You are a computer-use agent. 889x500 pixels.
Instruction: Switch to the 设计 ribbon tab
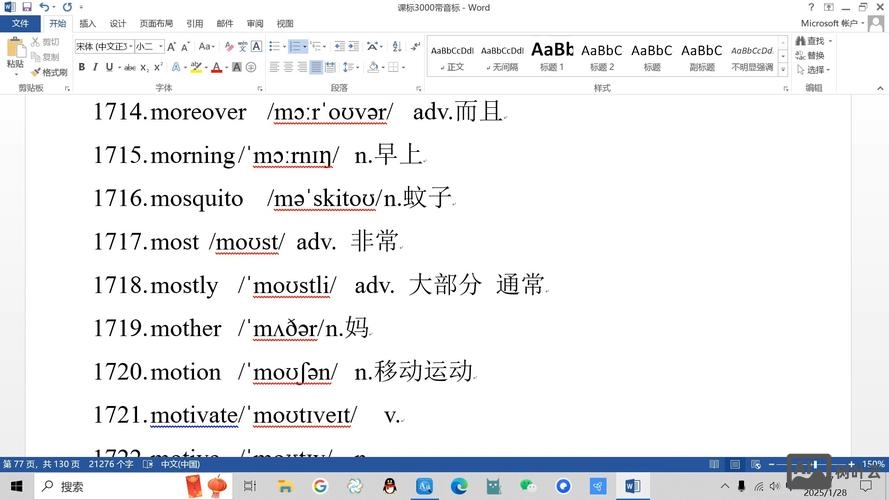click(118, 23)
